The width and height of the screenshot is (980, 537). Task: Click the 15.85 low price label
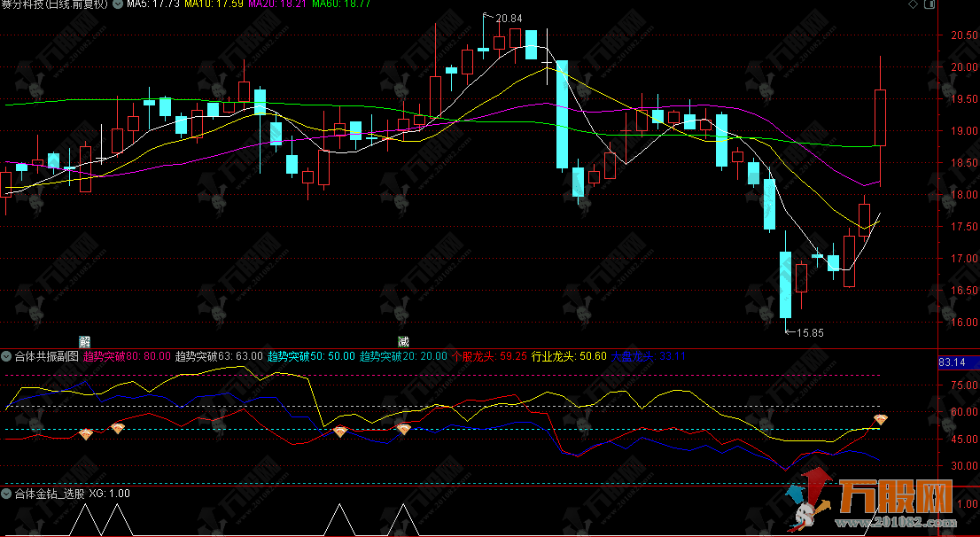point(810,332)
